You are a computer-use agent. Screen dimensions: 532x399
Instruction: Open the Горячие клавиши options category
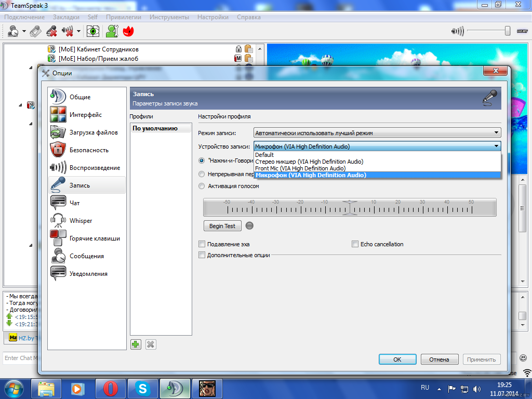tap(87, 238)
